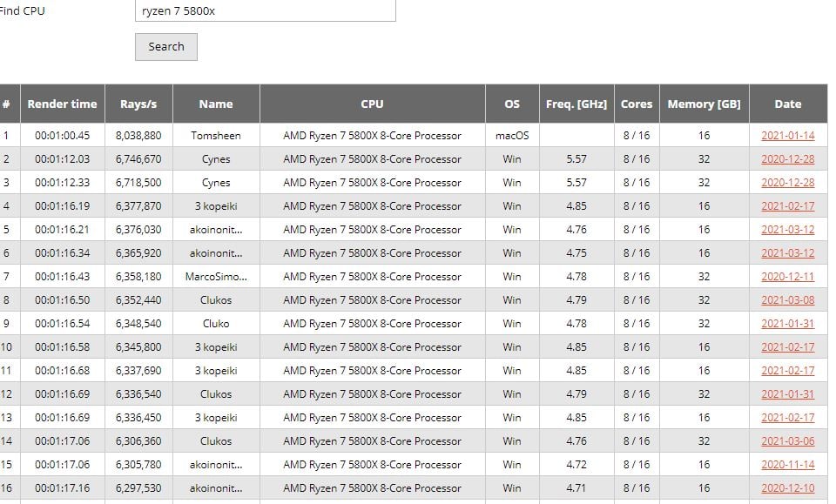Click render time 00:01:16.58
836x504 pixels.
pos(63,346)
